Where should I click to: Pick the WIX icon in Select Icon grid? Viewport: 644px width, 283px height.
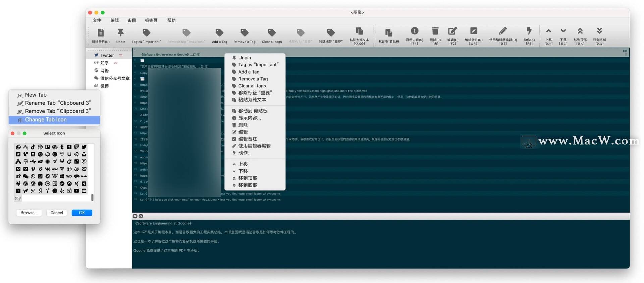coord(69,176)
